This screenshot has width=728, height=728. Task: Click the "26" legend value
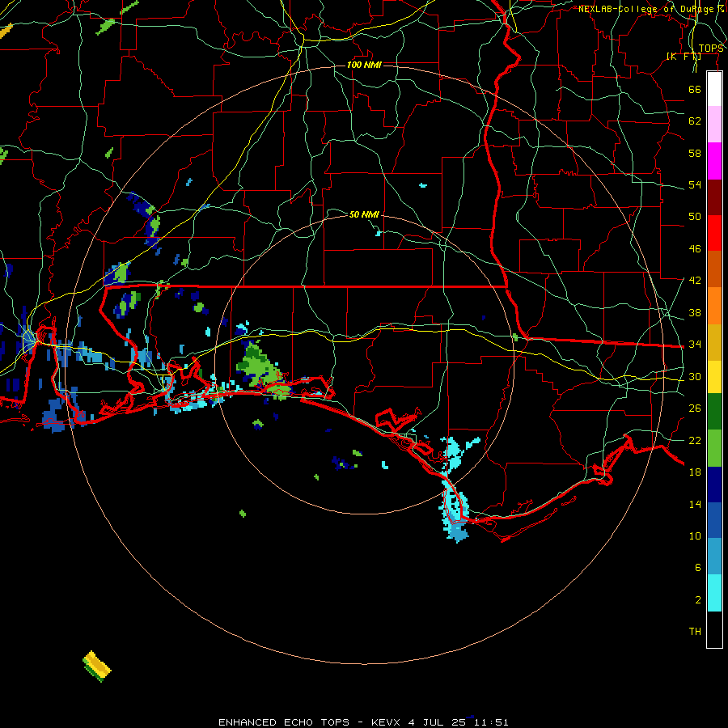(x=695, y=408)
